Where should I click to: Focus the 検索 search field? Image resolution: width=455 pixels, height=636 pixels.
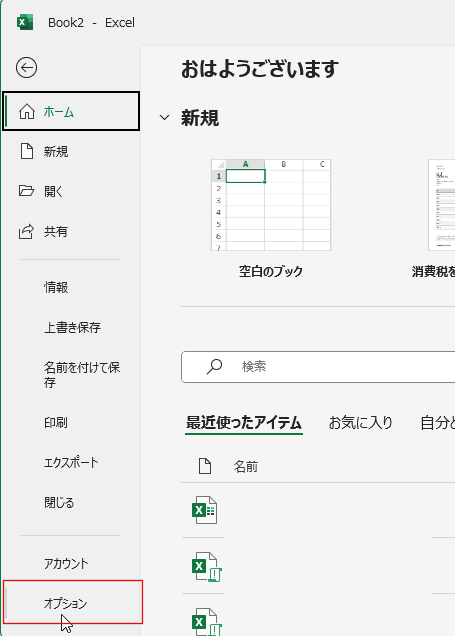click(318, 367)
